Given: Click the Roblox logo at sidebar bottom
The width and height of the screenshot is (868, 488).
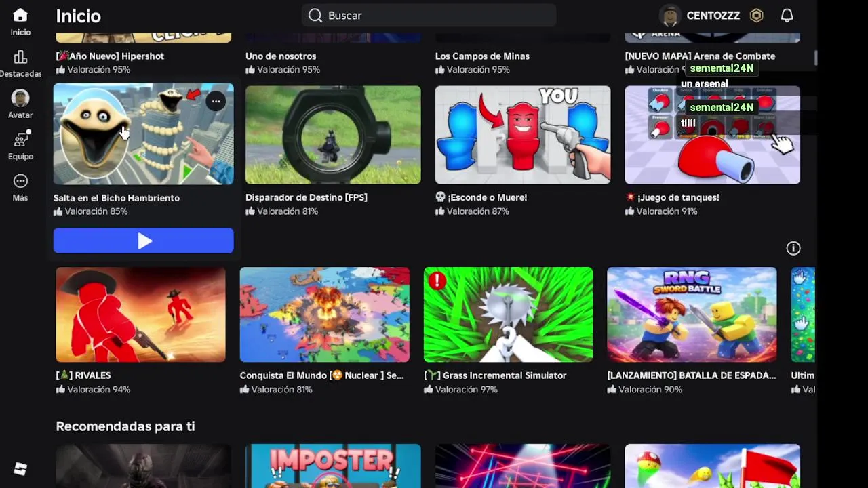Looking at the screenshot, I should 20,469.
